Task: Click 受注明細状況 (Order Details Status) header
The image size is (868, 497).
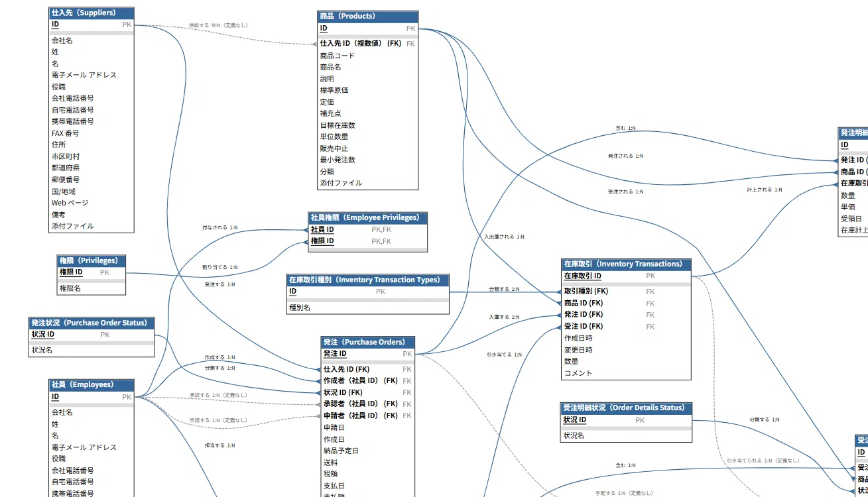Action: tap(626, 408)
